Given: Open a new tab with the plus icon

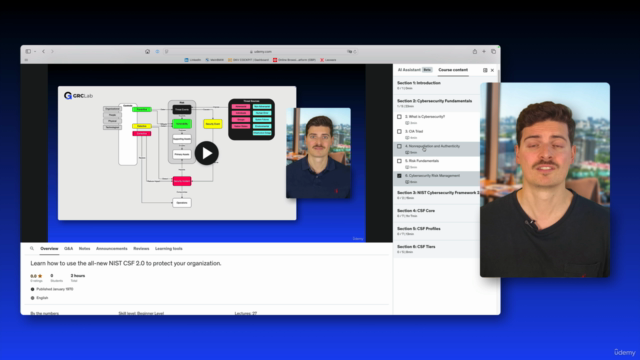Looking at the screenshot, I should click(484, 51).
